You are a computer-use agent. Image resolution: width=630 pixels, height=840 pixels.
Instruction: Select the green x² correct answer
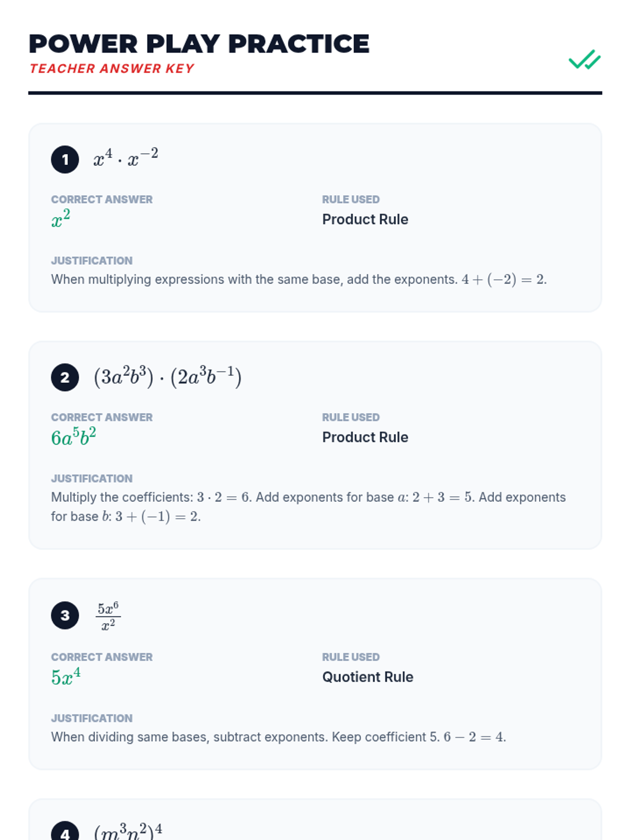point(60,218)
